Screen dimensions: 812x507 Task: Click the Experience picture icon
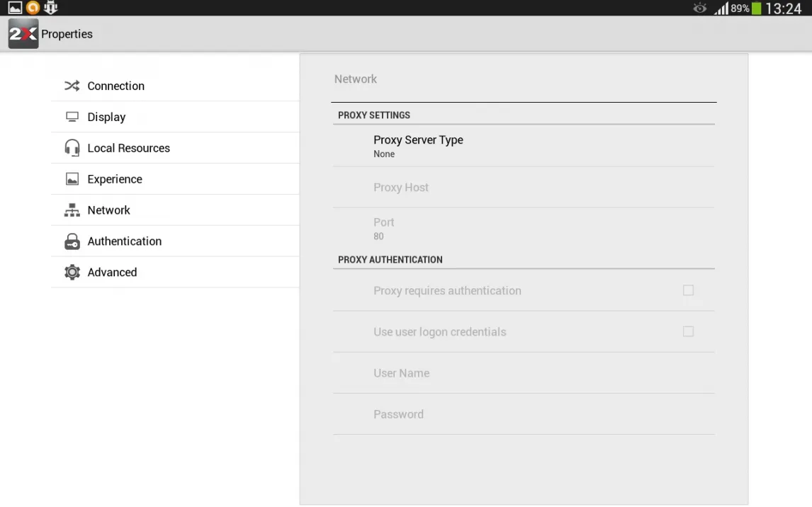coord(72,179)
